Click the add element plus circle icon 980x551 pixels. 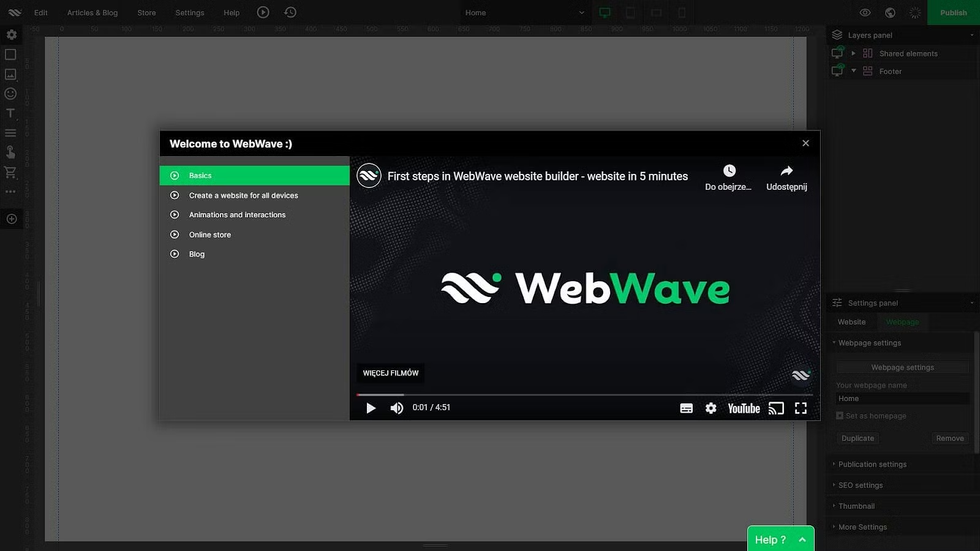point(11,219)
